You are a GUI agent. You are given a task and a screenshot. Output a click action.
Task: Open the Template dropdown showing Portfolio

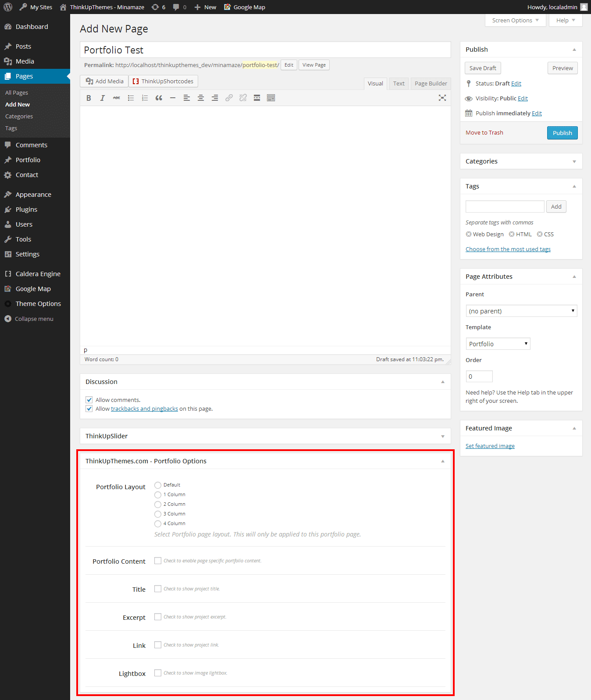click(x=498, y=344)
